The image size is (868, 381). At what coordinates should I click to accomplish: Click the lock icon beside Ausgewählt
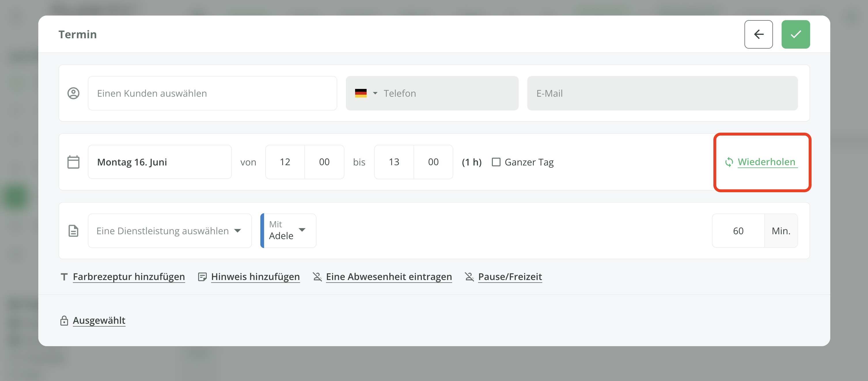[x=64, y=320]
